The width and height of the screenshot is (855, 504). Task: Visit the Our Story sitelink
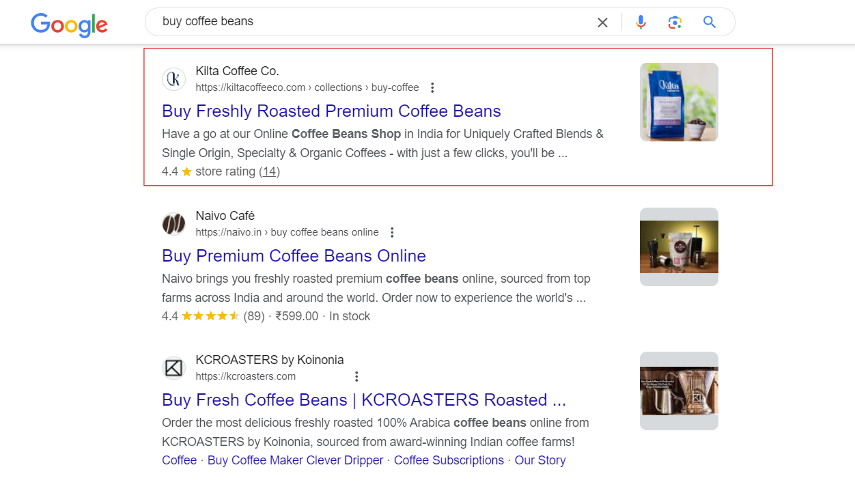coord(540,460)
